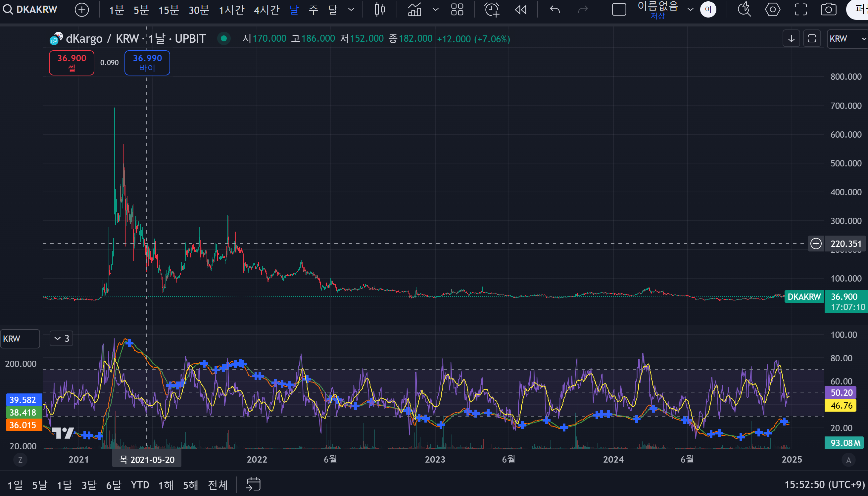Click the maximize pane square-arrows icon
Image resolution: width=868 pixels, height=496 pixels.
(x=812, y=38)
